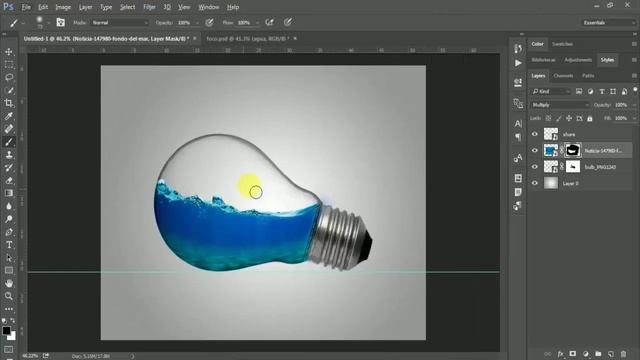This screenshot has width=640, height=360.
Task: Open the Multiply blend mode dropdown
Action: click(560, 105)
